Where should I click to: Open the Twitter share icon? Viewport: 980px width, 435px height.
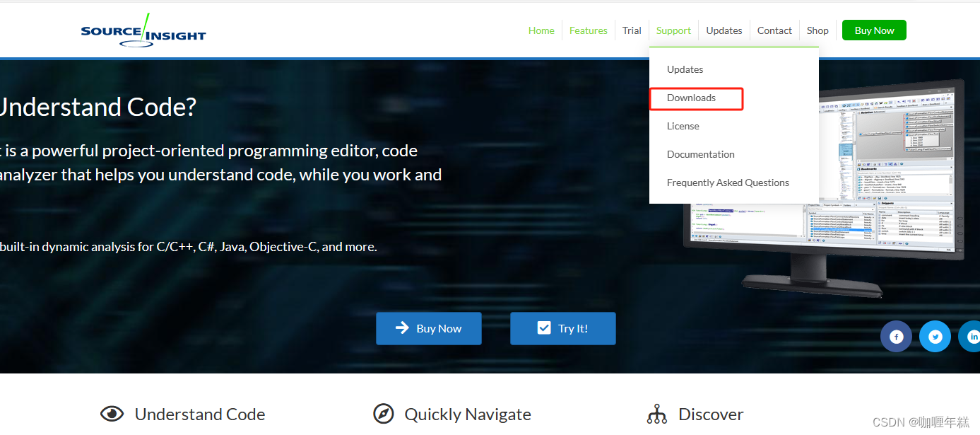point(935,337)
